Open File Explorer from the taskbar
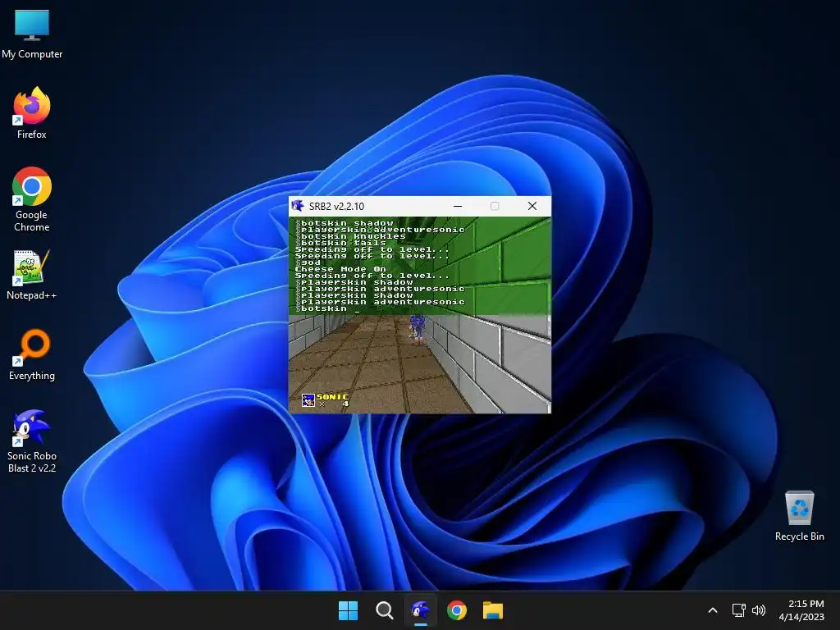The image size is (840, 630). pos(493,610)
